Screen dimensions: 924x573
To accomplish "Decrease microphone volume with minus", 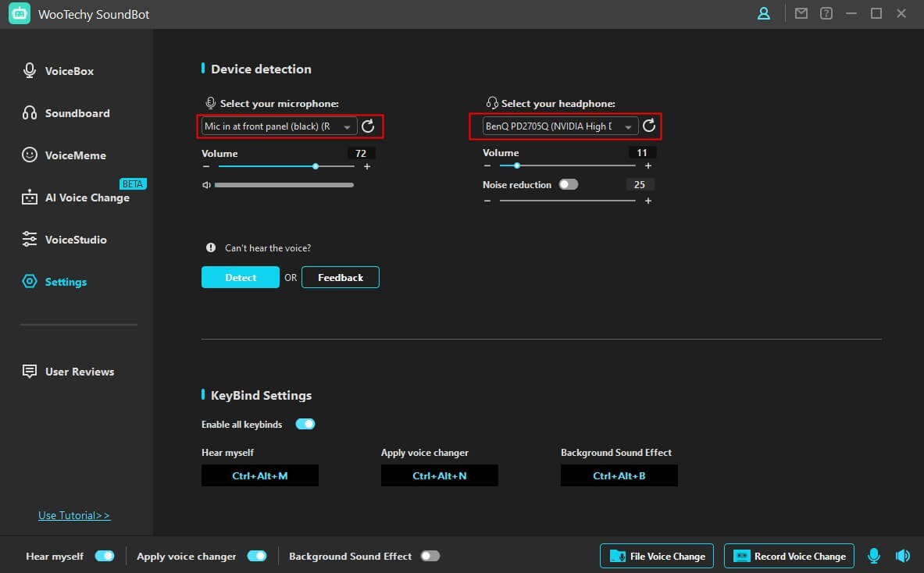I will 206,166.
